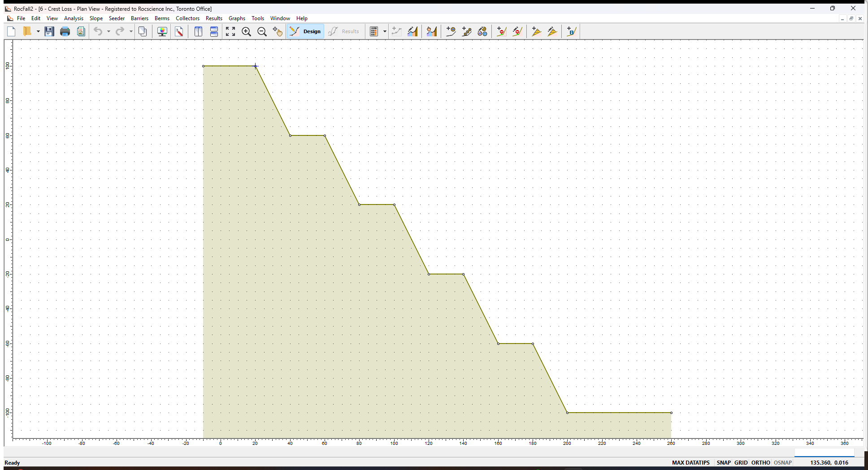Open the Collectors menu

click(187, 18)
